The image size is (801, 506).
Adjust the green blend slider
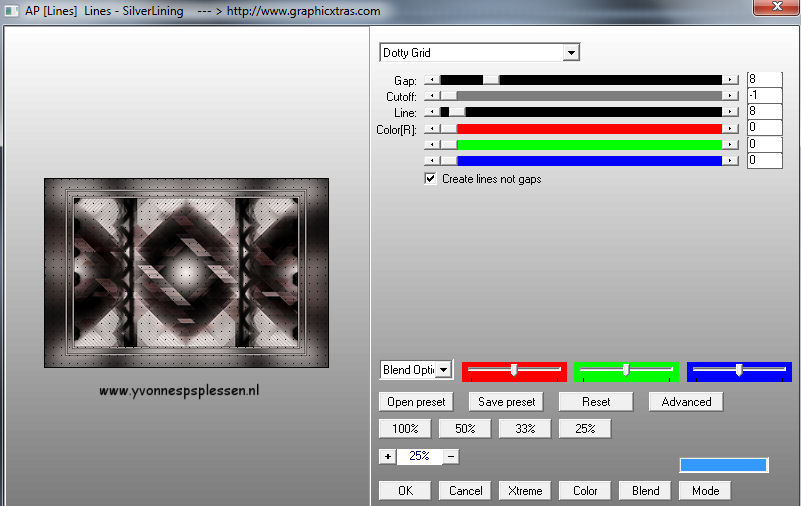coord(626,370)
